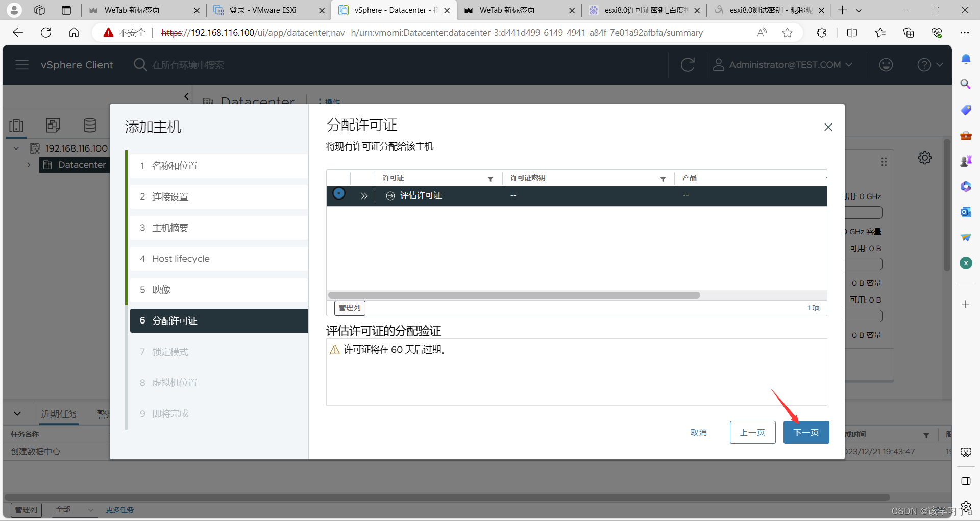Collapse the navigation sidebar arrow
The height and width of the screenshot is (521, 980).
186,96
